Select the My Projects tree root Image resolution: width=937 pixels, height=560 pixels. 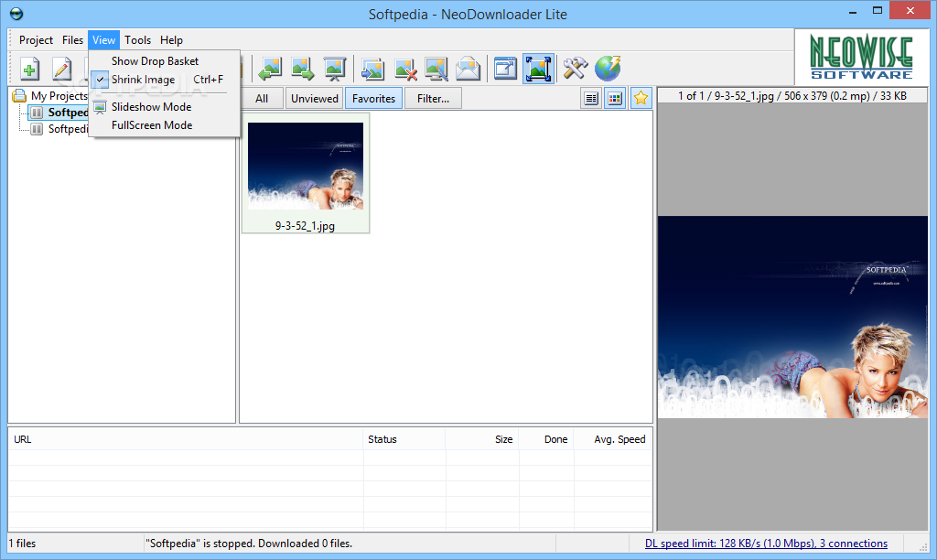click(x=59, y=96)
